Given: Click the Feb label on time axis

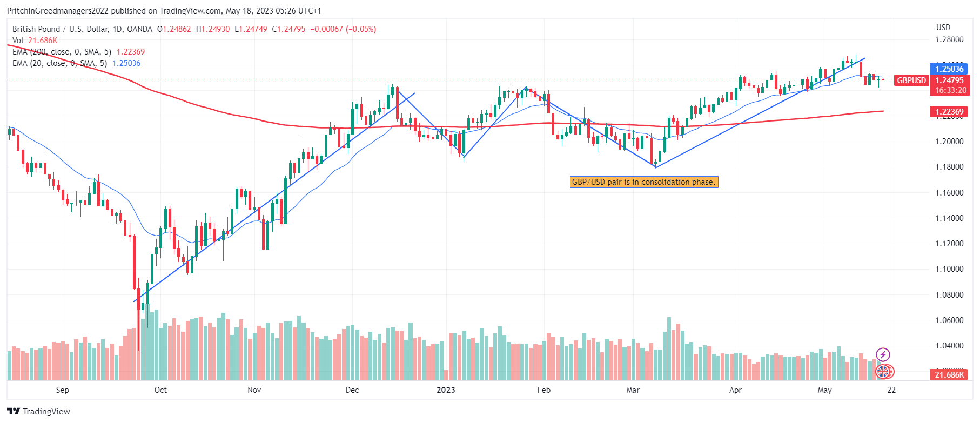Looking at the screenshot, I should point(544,390).
